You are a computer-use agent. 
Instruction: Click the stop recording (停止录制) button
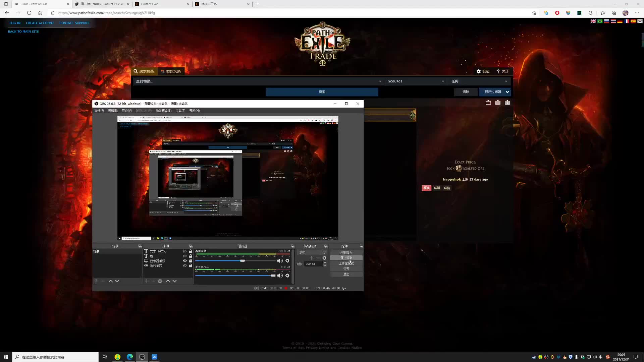(x=346, y=258)
